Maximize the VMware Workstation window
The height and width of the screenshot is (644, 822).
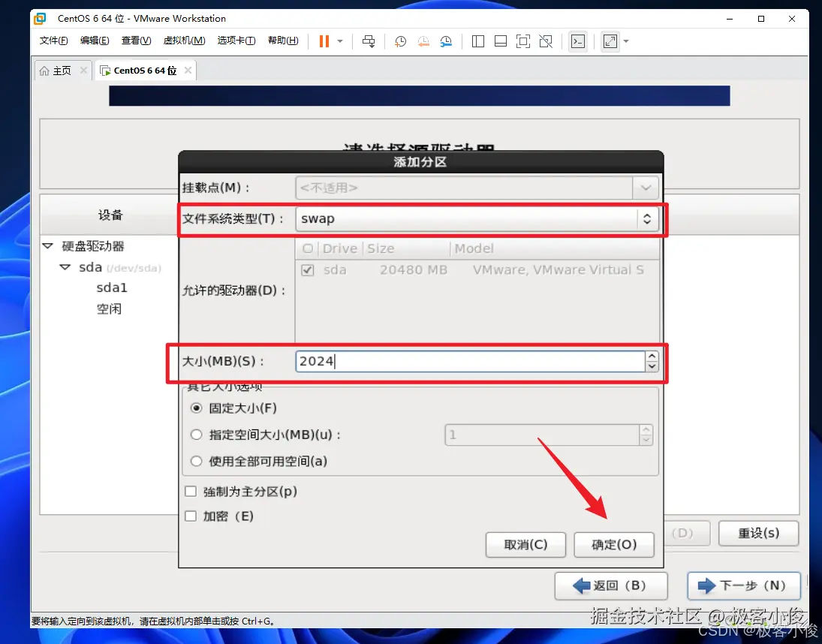[761, 18]
